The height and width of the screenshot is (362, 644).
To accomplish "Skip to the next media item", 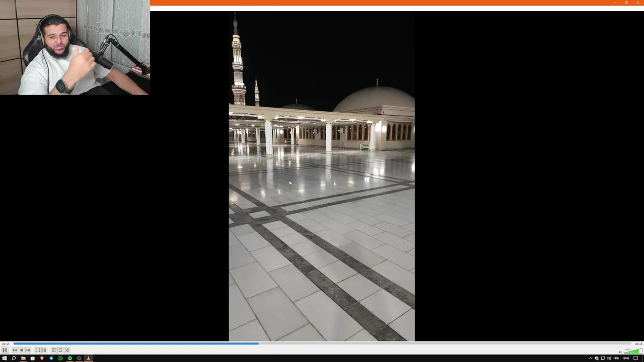I will tap(28, 350).
